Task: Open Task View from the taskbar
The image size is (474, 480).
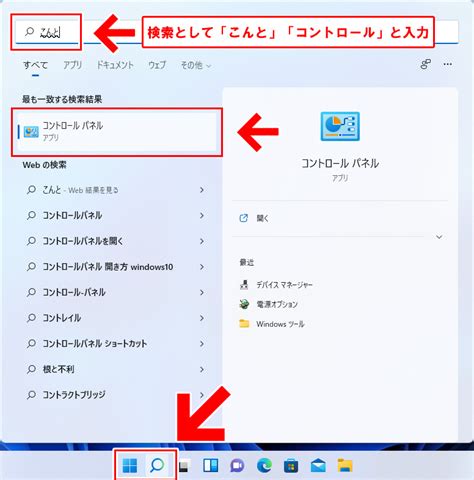Action: tap(184, 466)
